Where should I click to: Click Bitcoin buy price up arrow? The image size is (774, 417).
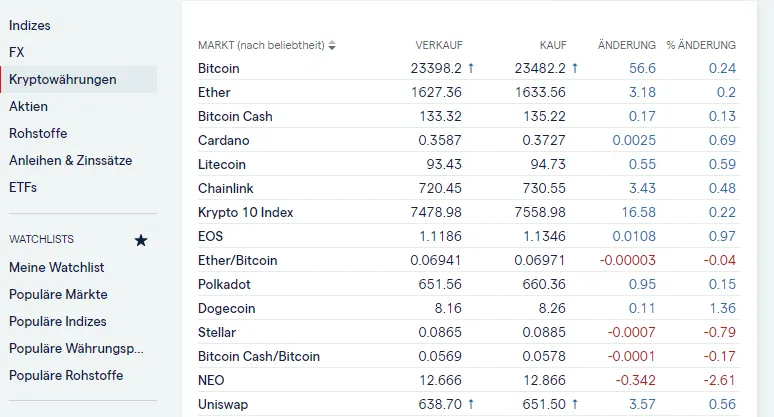[x=575, y=68]
